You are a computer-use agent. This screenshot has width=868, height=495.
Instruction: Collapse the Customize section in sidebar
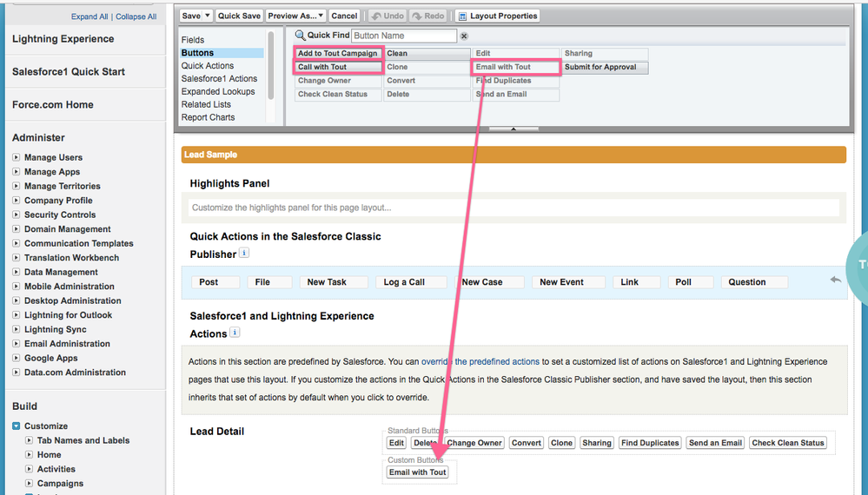[17, 426]
